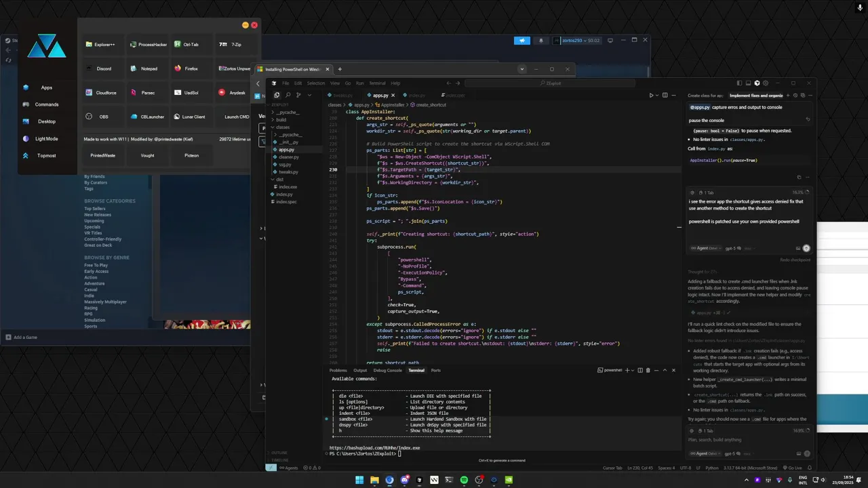868x488 pixels.
Task: Open the Run menu in the editor
Action: tap(359, 83)
